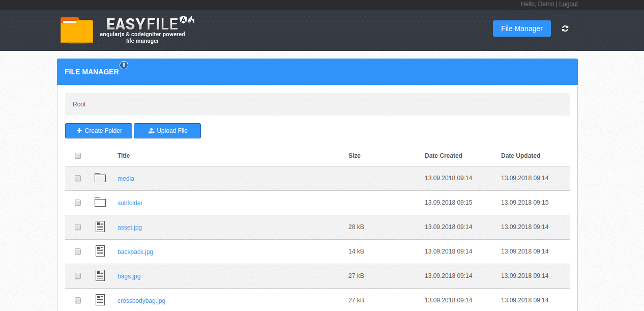The height and width of the screenshot is (311, 644).
Task: Check the checkbox next to bags.jpg
Action: pos(77,276)
